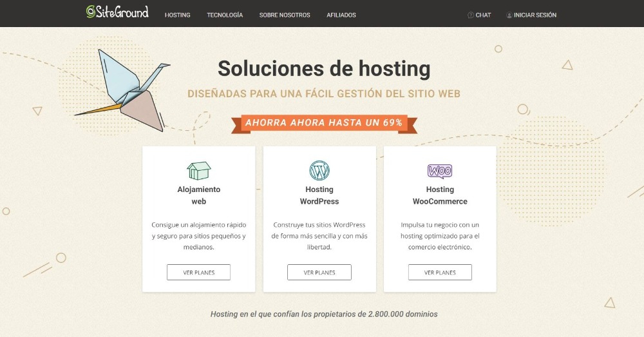644x337 pixels.
Task: Select the Alojamiento web card title
Action: pyautogui.click(x=199, y=195)
